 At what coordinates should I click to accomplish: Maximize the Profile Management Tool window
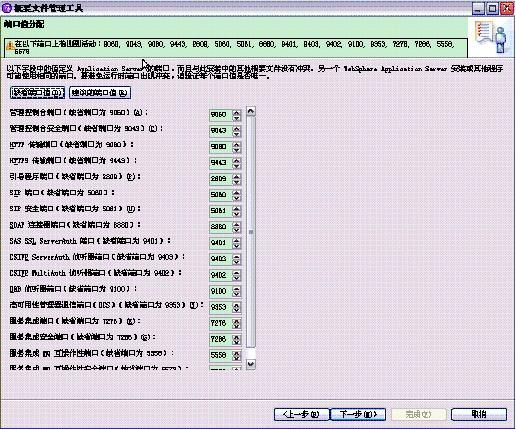[493, 8]
